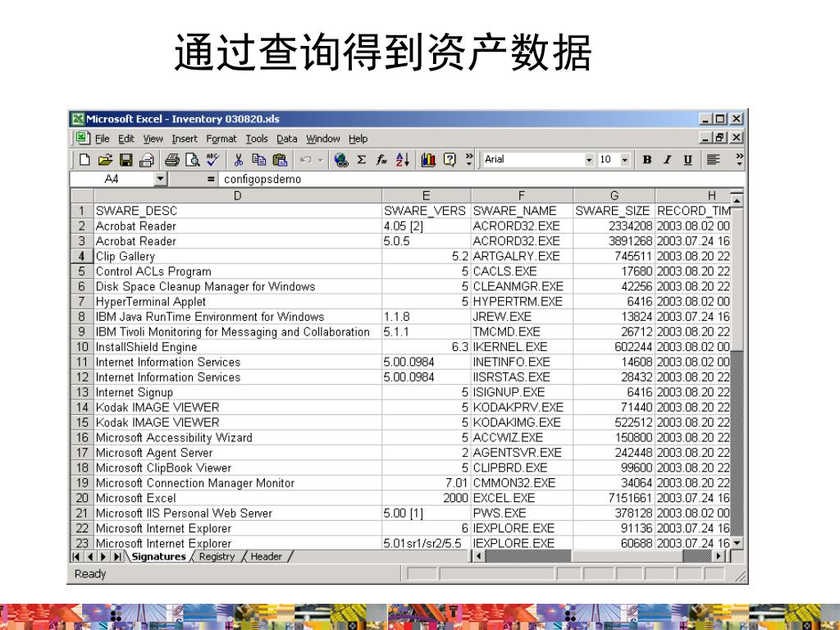
Task: Select row 4 header
Action: coord(82,256)
